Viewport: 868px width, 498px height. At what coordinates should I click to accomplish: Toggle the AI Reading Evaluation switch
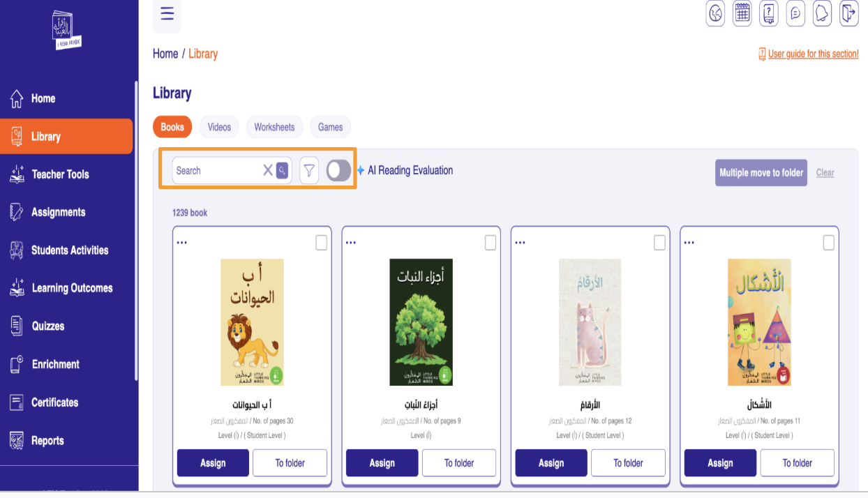pos(338,170)
